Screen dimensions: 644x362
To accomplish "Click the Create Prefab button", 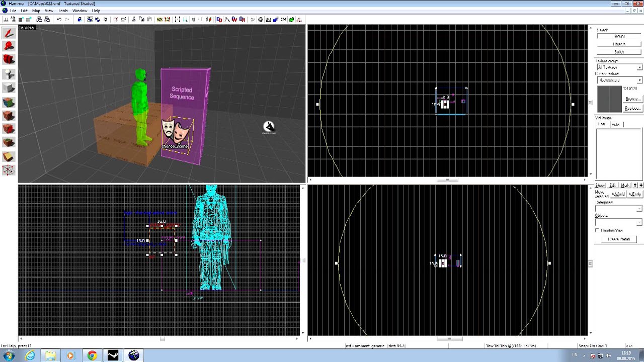I will (619, 239).
